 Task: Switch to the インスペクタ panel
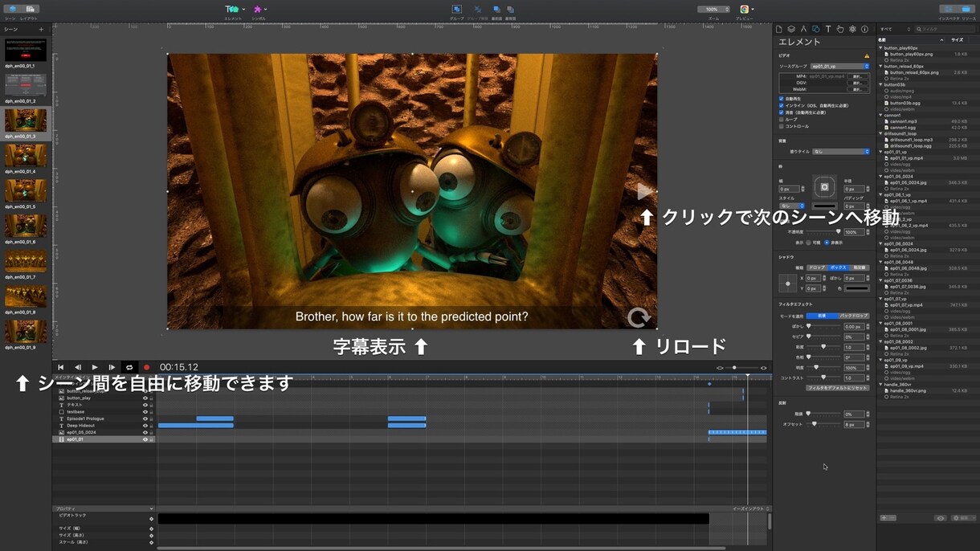948,10
